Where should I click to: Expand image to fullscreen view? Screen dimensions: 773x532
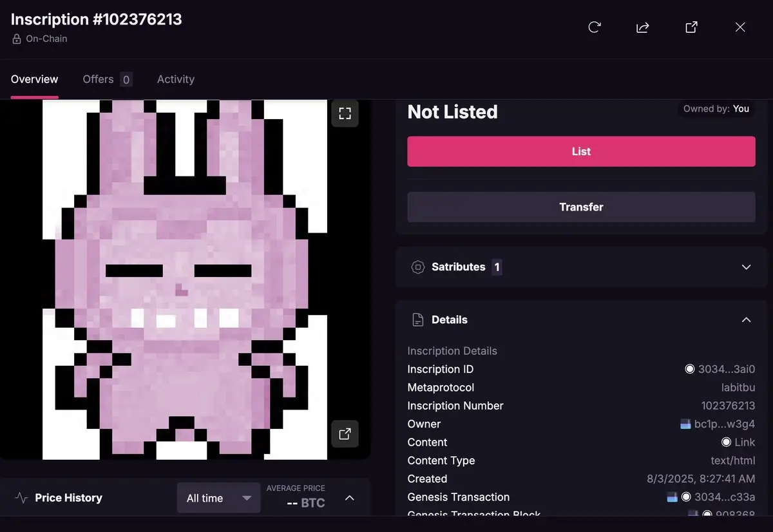click(x=345, y=114)
